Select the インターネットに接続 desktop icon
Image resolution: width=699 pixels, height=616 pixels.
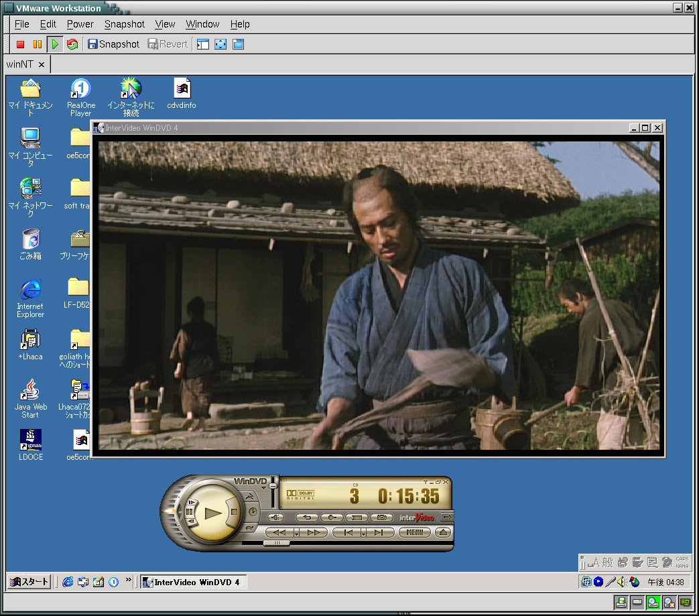[x=131, y=97]
